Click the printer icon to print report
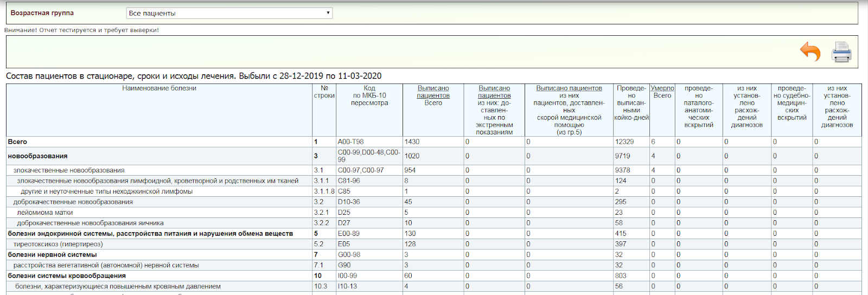The height and width of the screenshot is (295, 868). point(841,52)
